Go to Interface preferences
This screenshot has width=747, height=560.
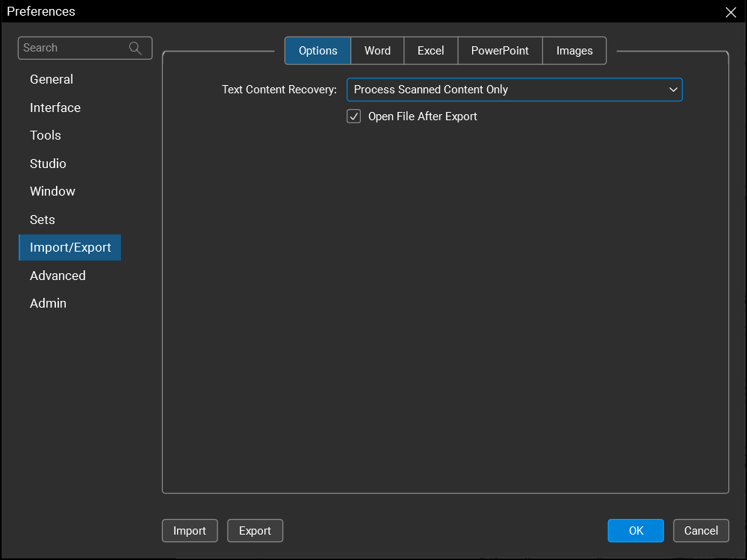click(x=55, y=108)
